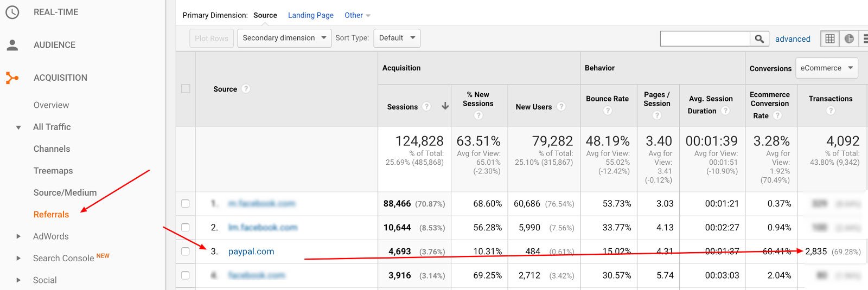This screenshot has height=290, width=868.
Task: Open the Treemaps report
Action: [53, 171]
